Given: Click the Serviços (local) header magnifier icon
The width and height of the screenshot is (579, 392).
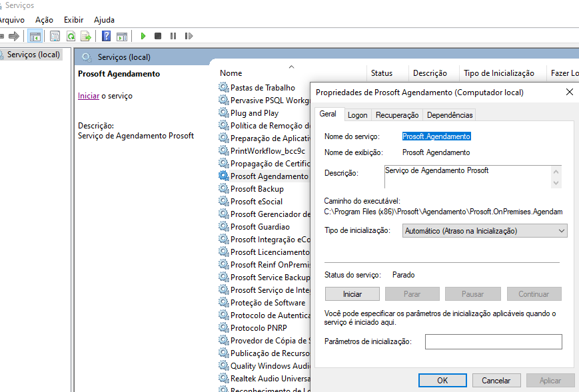Looking at the screenshot, I should (x=87, y=57).
